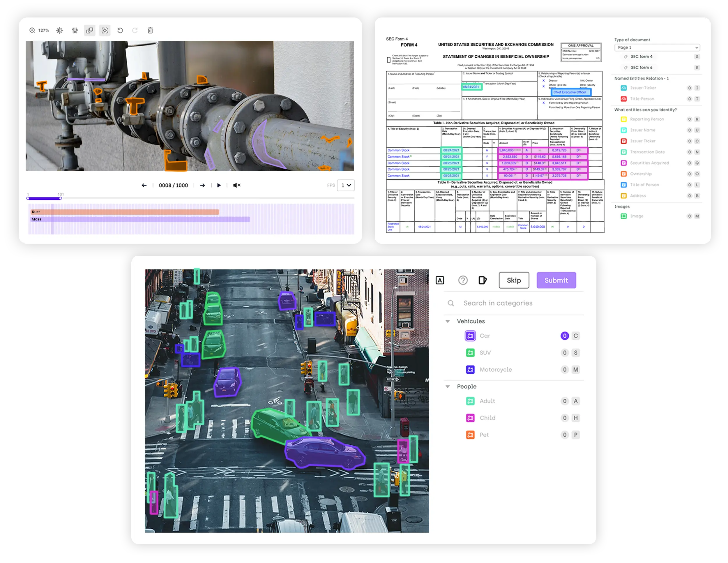The image size is (728, 563).
Task: Open the sliders settings icon
Action: [x=75, y=30]
